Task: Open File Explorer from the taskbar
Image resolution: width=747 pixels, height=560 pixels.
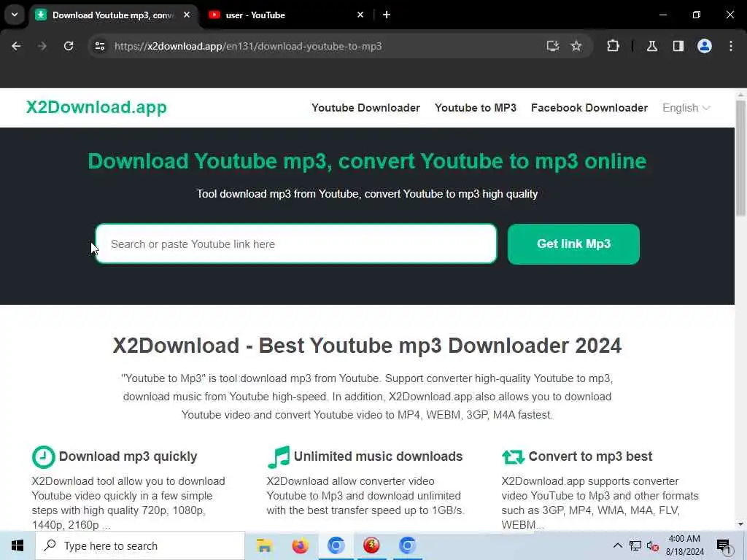Action: [x=264, y=545]
